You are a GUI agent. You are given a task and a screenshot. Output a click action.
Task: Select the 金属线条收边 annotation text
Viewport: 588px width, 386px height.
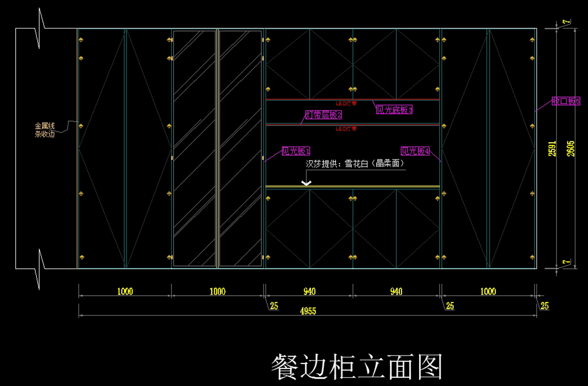[45, 129]
